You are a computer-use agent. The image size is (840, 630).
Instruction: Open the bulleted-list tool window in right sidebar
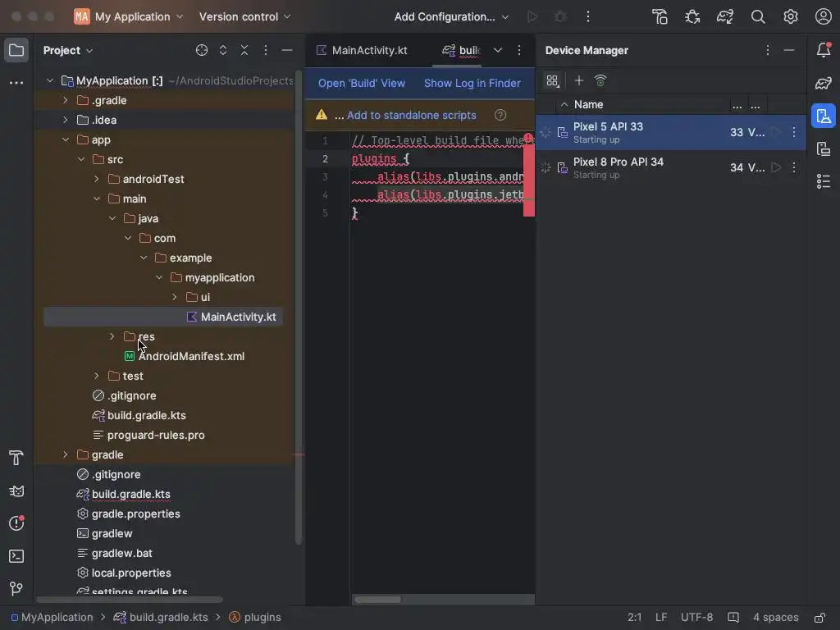(x=824, y=181)
